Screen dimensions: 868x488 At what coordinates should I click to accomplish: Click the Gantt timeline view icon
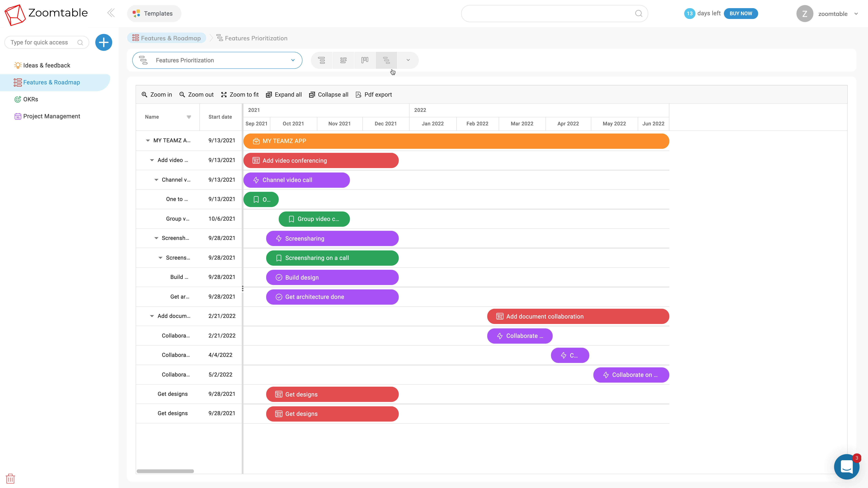pyautogui.click(x=386, y=60)
